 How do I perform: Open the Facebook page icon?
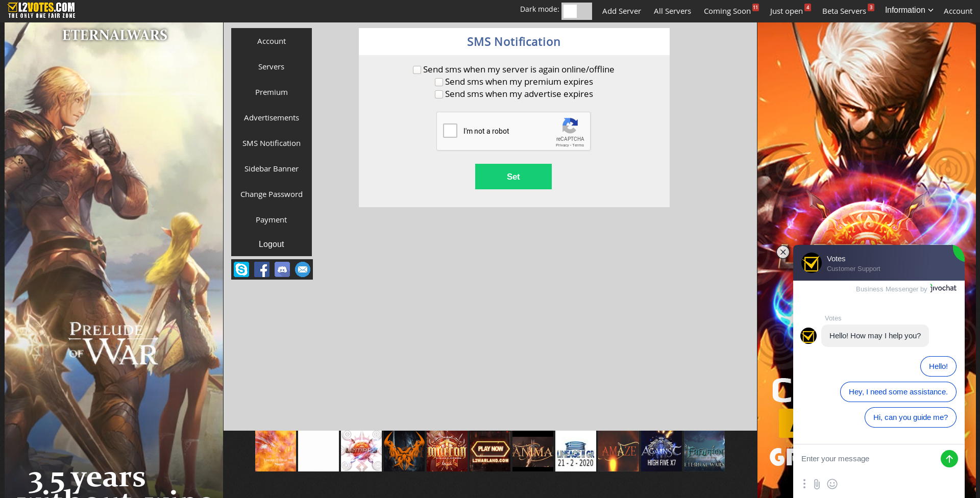(x=262, y=269)
